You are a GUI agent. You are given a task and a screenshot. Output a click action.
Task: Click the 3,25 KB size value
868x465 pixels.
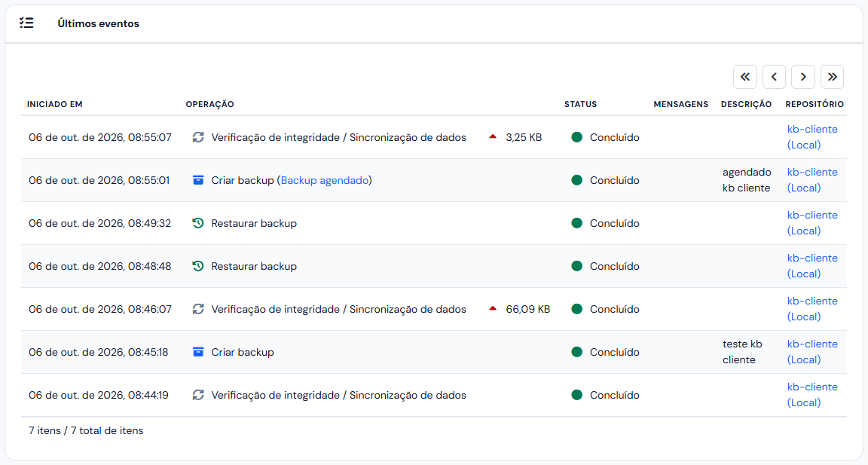click(x=524, y=137)
